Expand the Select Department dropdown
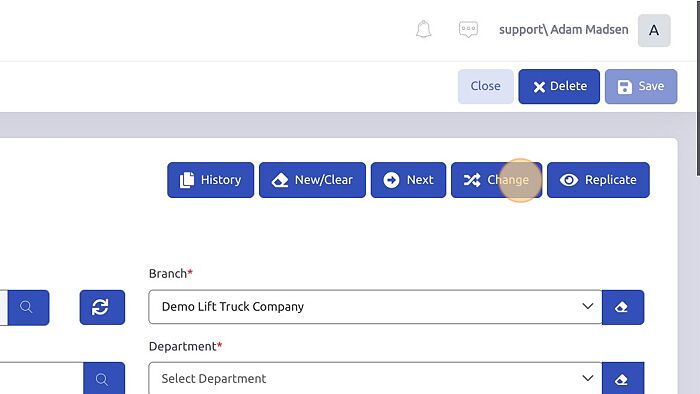 pyautogui.click(x=375, y=378)
